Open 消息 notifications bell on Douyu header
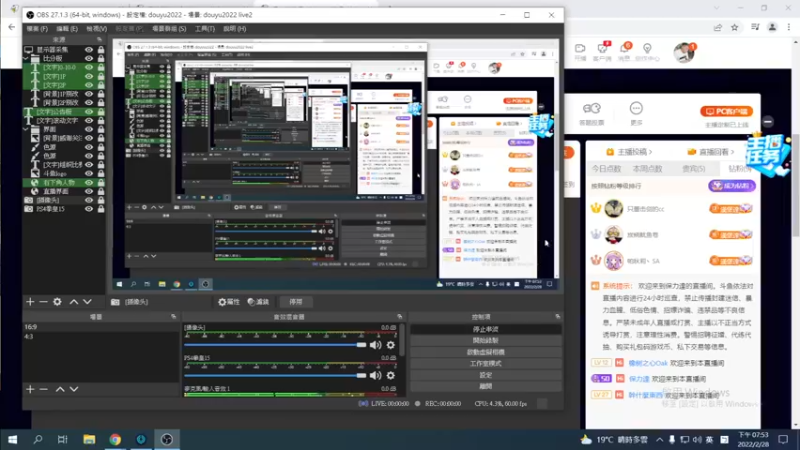800x450 pixels. [624, 48]
